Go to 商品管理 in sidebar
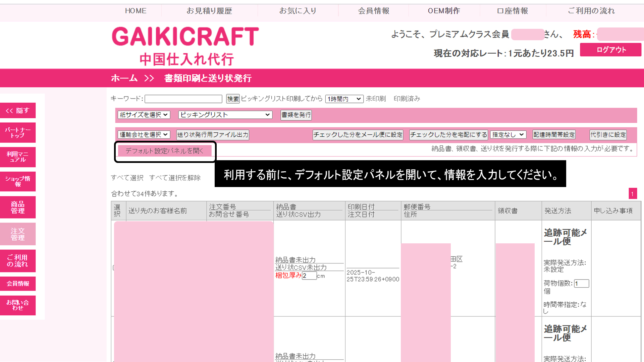The width and height of the screenshot is (644, 362). click(x=18, y=207)
